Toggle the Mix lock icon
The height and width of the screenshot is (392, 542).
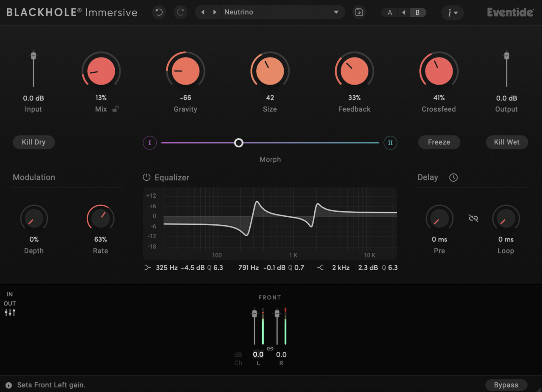[115, 109]
